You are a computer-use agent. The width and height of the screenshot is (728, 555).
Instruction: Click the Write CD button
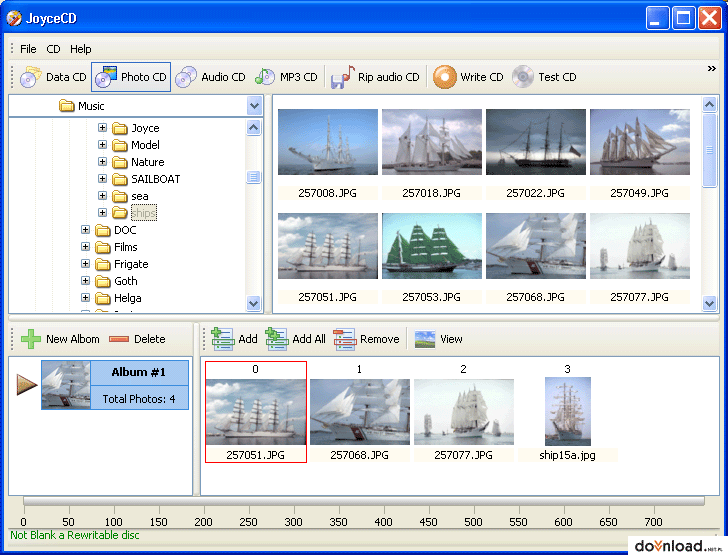tap(468, 77)
